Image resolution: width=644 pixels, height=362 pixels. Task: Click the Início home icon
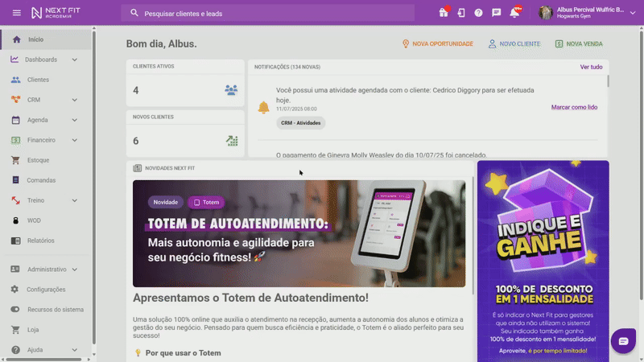tap(16, 39)
